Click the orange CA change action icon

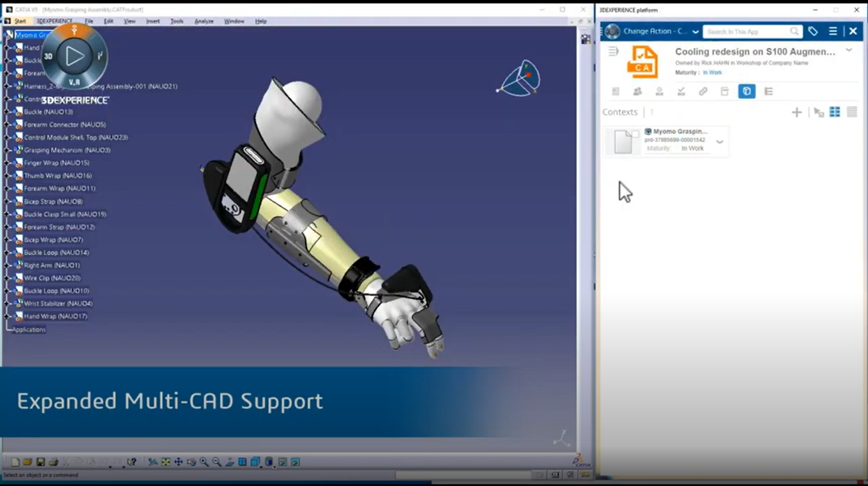coord(642,61)
